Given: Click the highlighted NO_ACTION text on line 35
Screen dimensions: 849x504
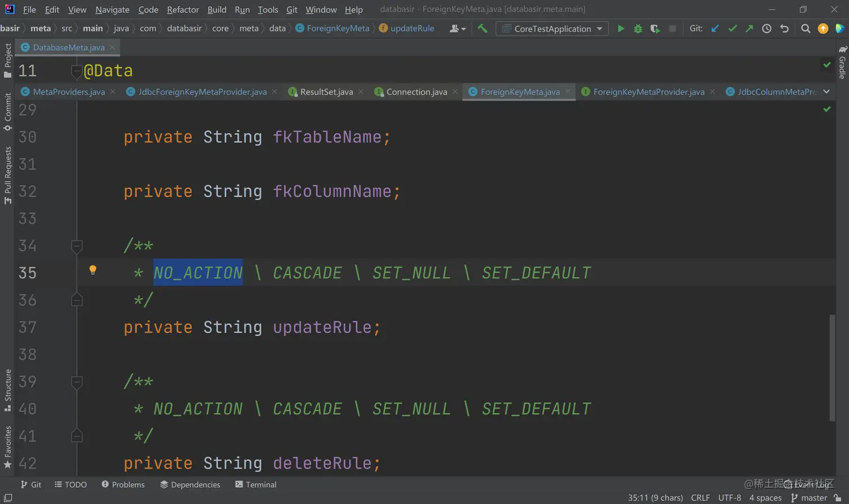Looking at the screenshot, I should 198,273.
